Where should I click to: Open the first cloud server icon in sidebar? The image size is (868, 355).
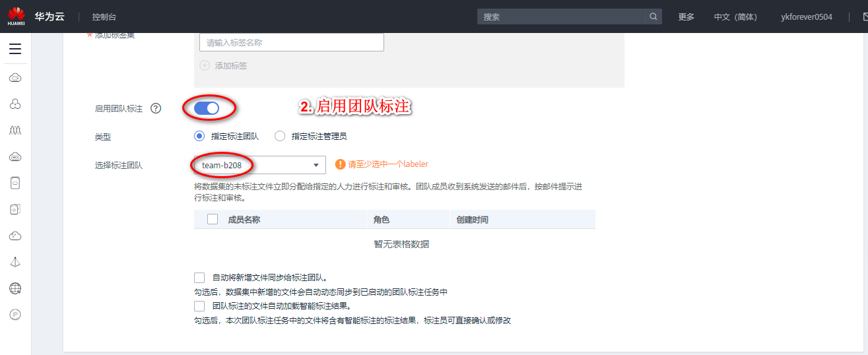coord(15,78)
